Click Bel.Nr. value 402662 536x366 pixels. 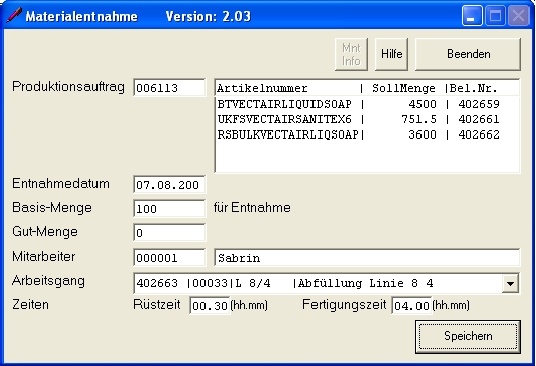tap(479, 135)
